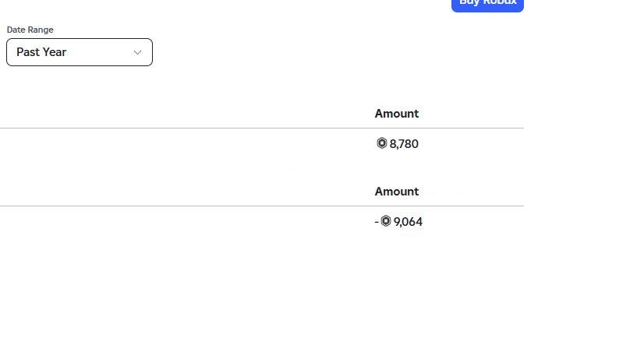The image size is (644, 345).
Task: Click the empty row left of 8,780
Action: (x=185, y=144)
